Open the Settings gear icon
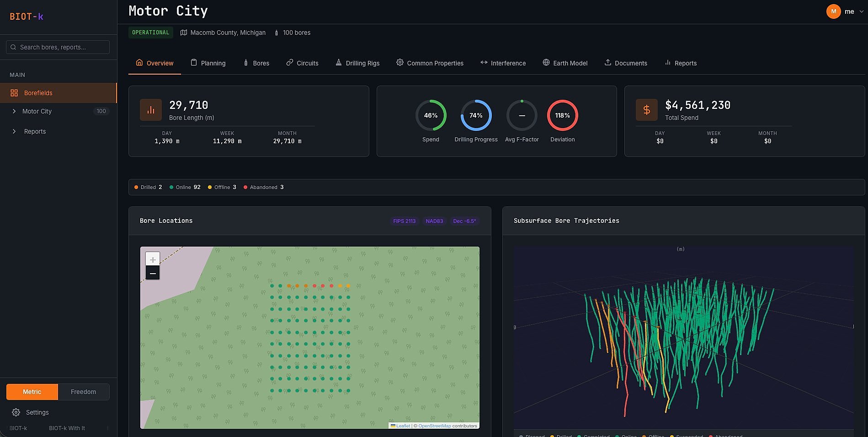This screenshot has width=868, height=437. (16, 412)
